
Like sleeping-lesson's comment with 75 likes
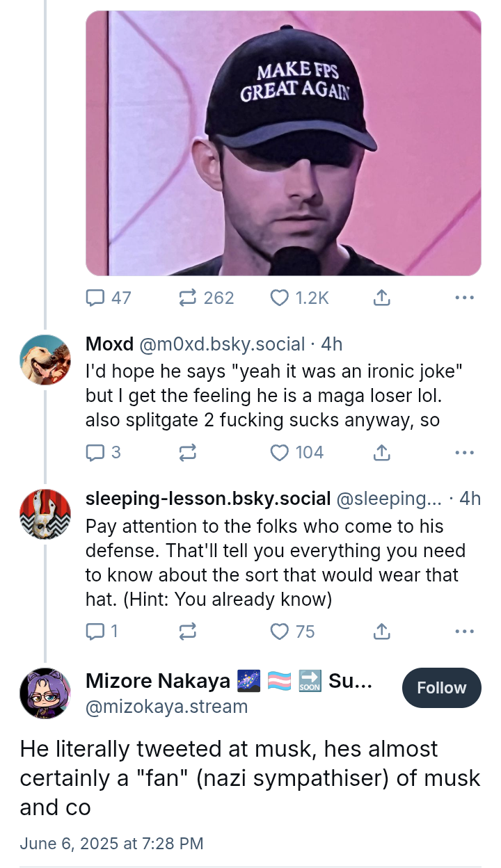279,632
